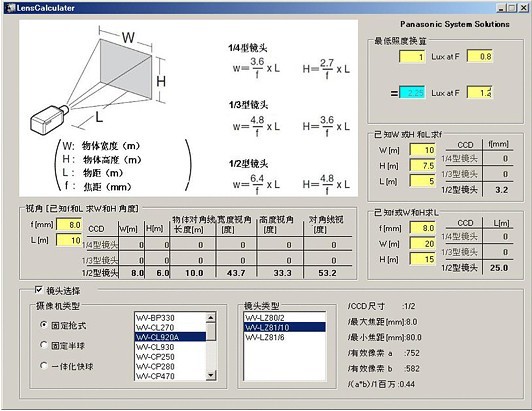Screen dimensions: 532x411
Task: Click L[m] field in 视角 panel
Action: click(69, 240)
